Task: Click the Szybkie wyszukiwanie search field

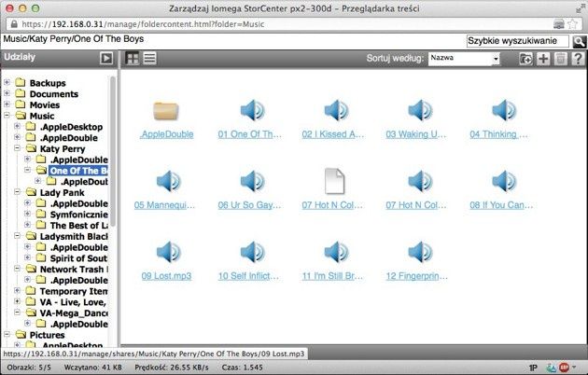Action: click(517, 41)
